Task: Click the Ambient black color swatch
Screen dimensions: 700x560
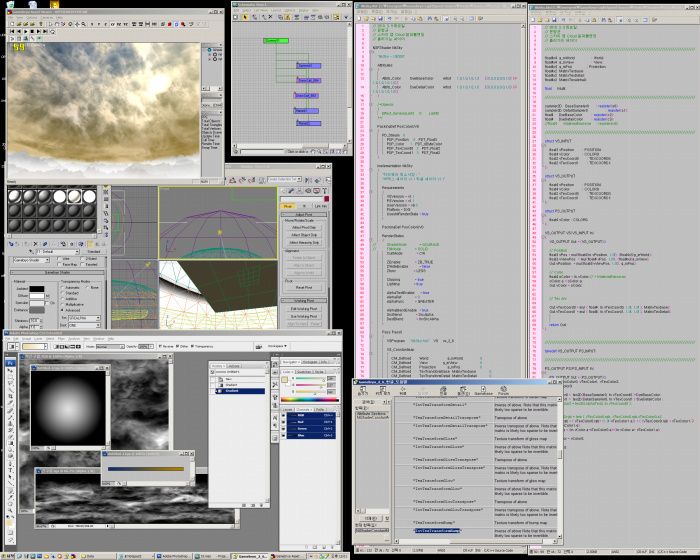Action: click(x=37, y=289)
